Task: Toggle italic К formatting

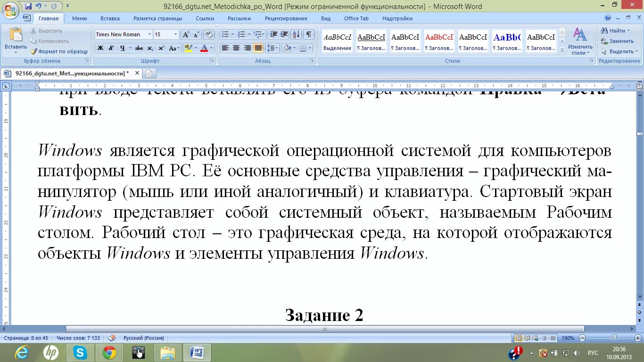Action: coord(111,48)
